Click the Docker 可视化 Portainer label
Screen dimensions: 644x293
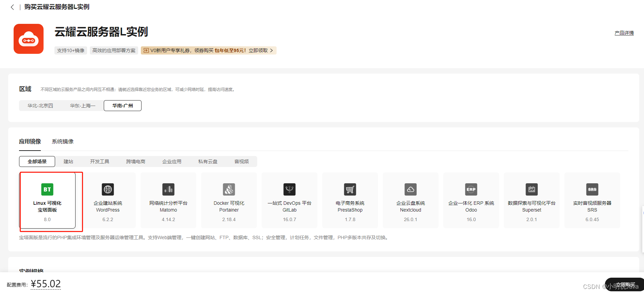pos(229,206)
